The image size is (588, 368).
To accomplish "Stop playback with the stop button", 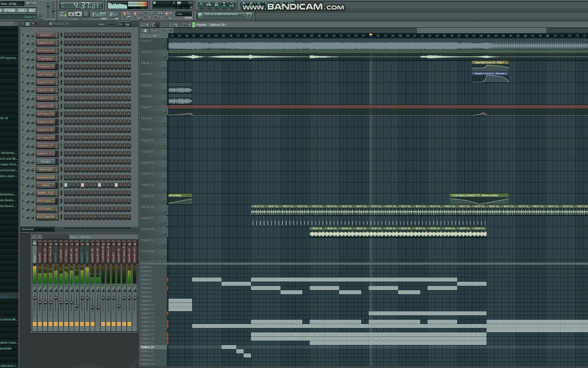I will (78, 14).
